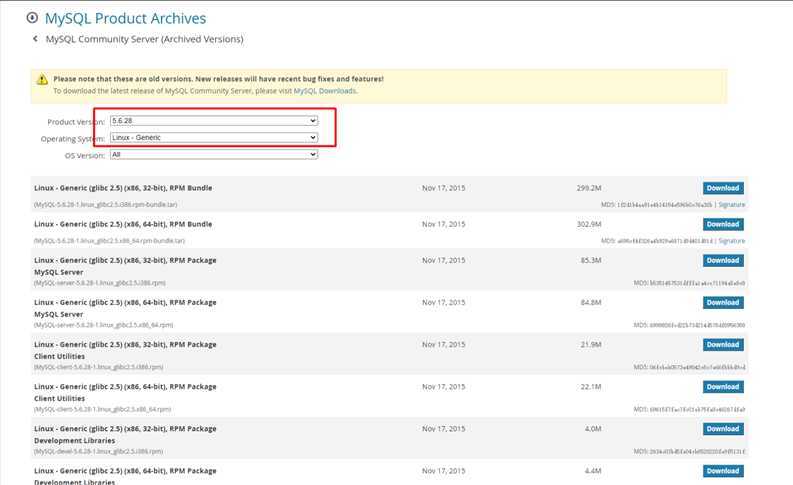Open the Signature link for 64-bit RPM Bundle
The height and width of the screenshot is (485, 793).
point(731,241)
